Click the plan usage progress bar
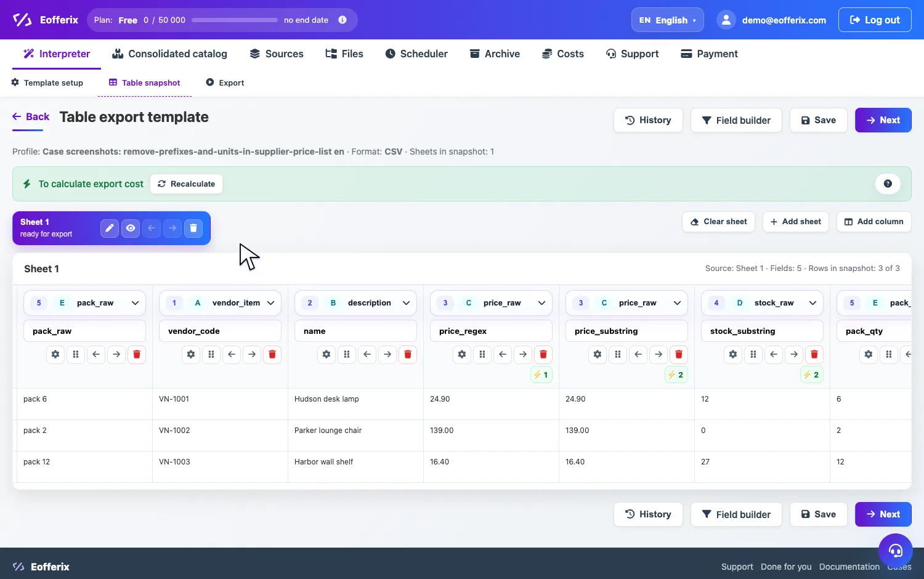The width and height of the screenshot is (924, 579). [x=235, y=20]
